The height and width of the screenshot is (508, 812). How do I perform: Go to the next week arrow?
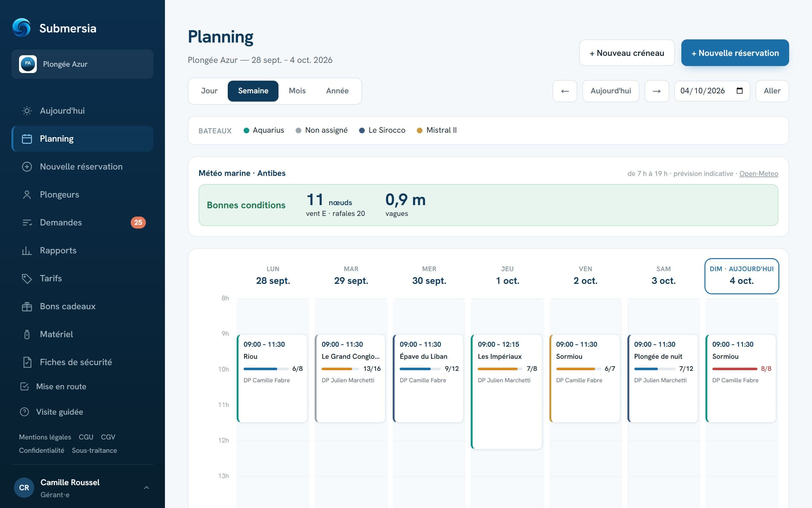point(657,91)
